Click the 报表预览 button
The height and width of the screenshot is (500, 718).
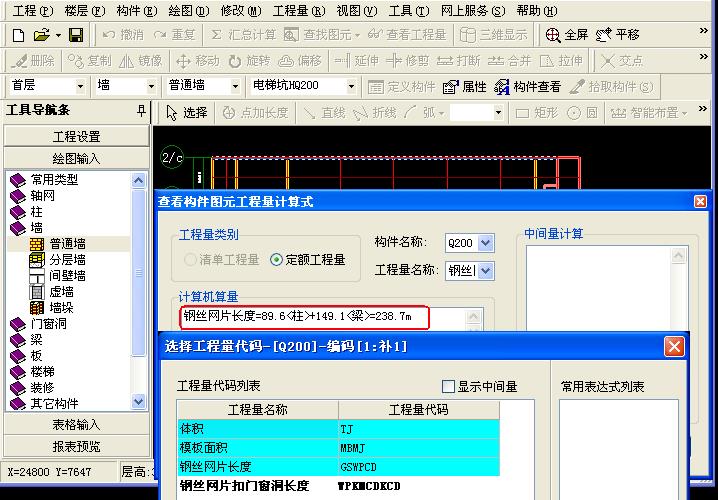pyautogui.click(x=76, y=446)
